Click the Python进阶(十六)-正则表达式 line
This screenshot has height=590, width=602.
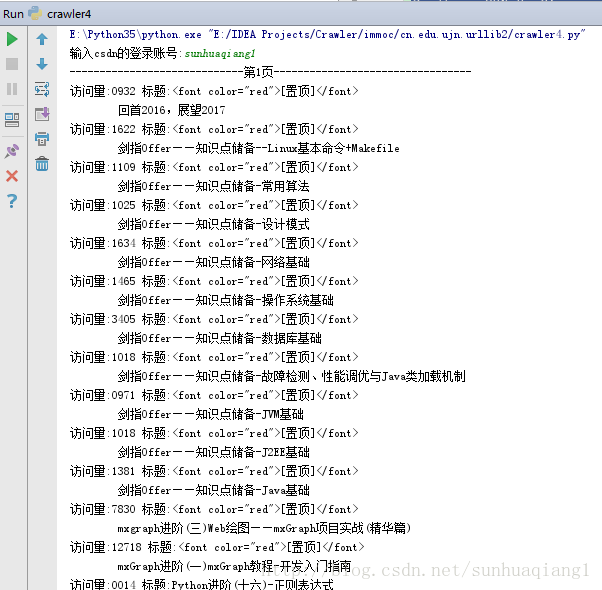point(202,585)
